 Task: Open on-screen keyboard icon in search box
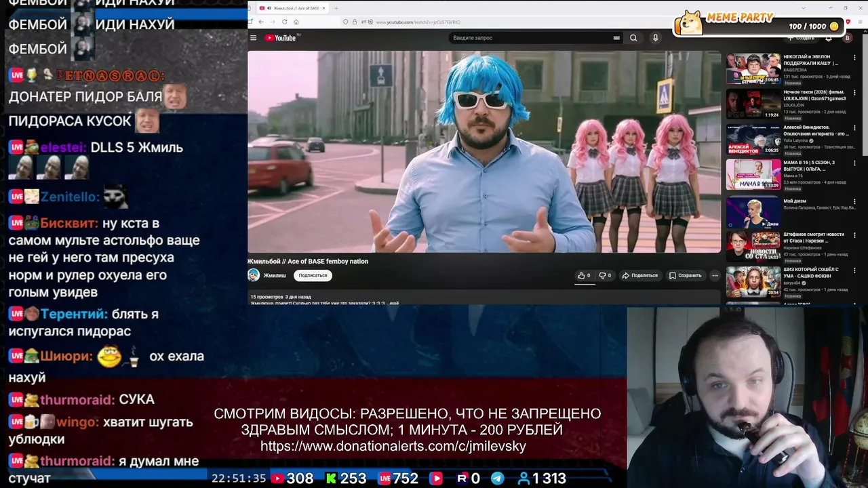coord(616,38)
